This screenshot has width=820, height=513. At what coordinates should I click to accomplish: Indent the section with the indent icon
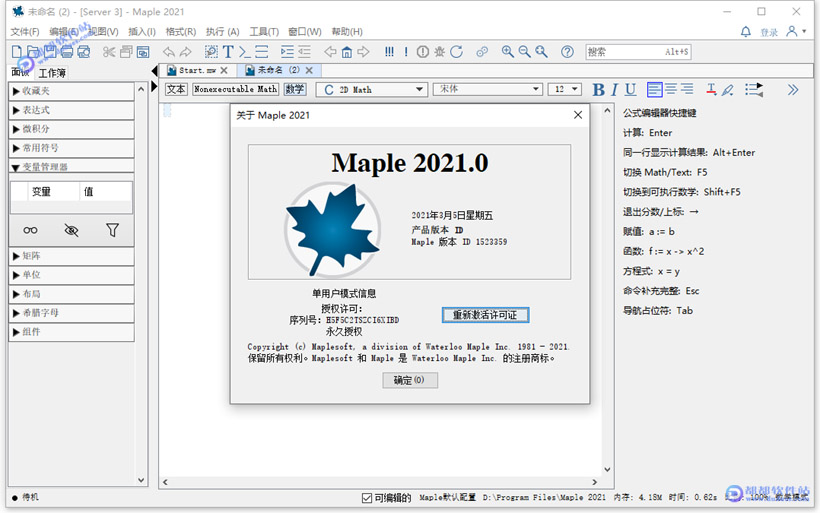tap(287, 51)
